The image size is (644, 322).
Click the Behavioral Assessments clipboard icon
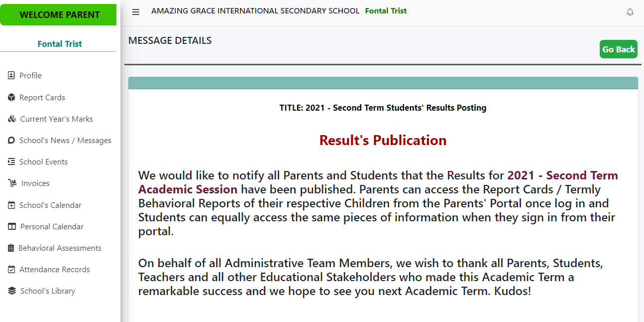(x=11, y=248)
